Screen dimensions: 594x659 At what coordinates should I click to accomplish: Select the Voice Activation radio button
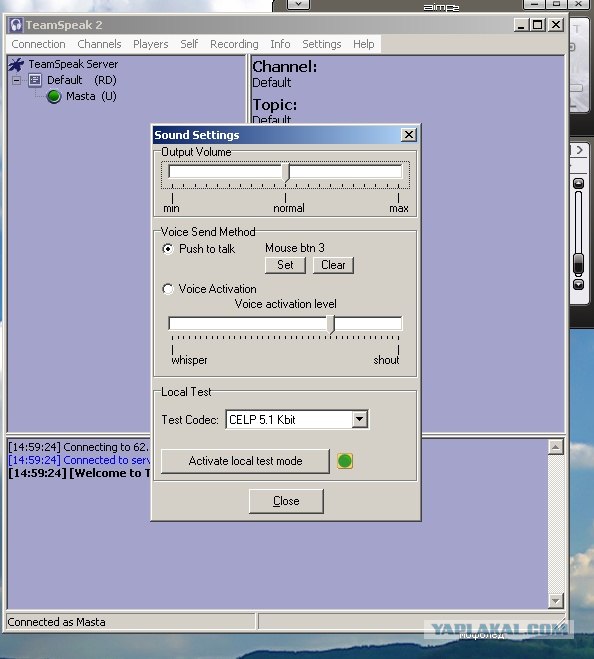tap(168, 289)
